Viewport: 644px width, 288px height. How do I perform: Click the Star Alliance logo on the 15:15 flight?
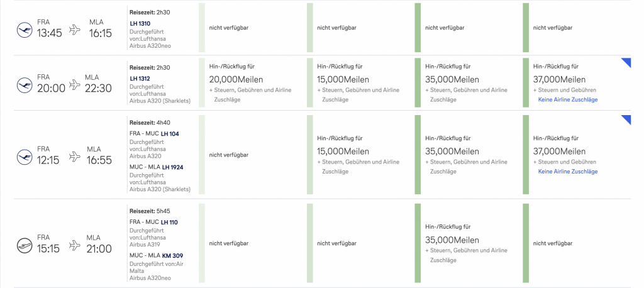point(25,243)
